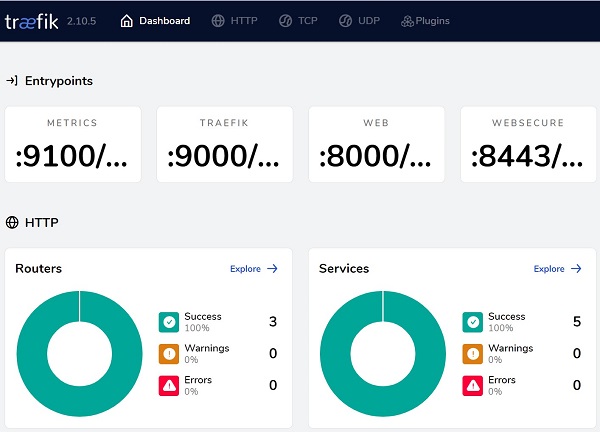Viewport: 600px width, 432px height.
Task: Click Services success count 5
Action: 577,322
